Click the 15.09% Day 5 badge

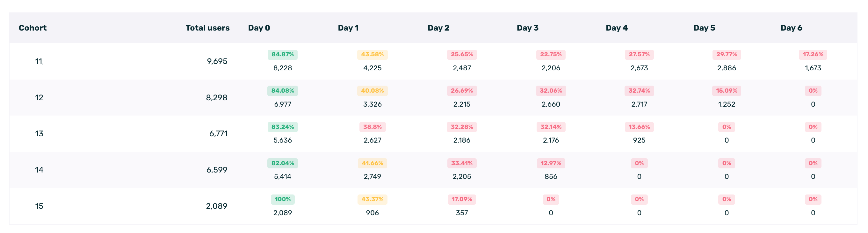pyautogui.click(x=727, y=91)
